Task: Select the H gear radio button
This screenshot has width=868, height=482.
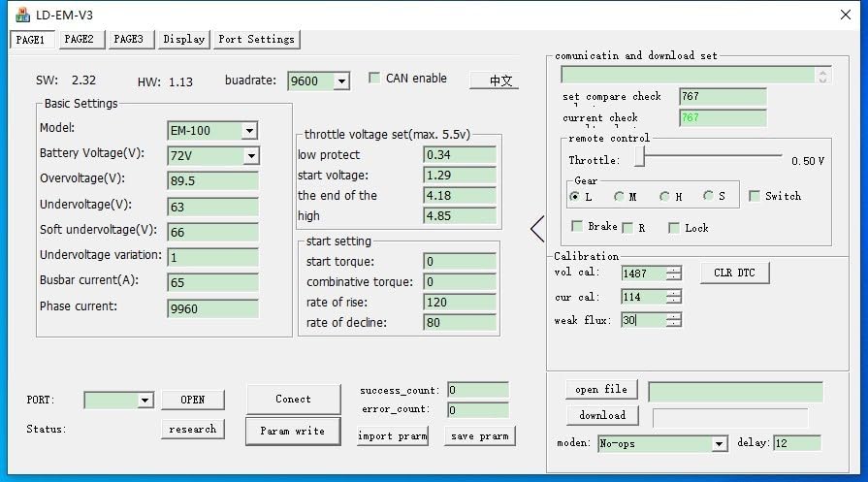Action: point(664,197)
